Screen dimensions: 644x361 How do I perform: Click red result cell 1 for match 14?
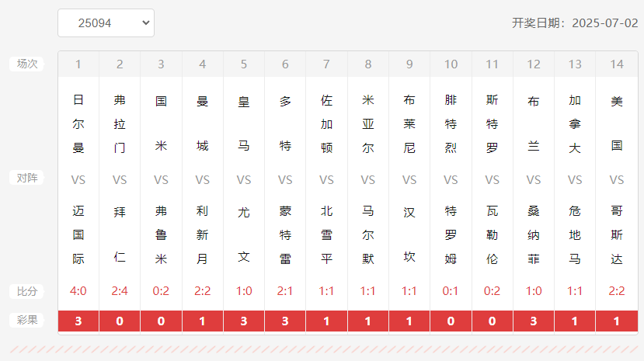click(x=617, y=321)
